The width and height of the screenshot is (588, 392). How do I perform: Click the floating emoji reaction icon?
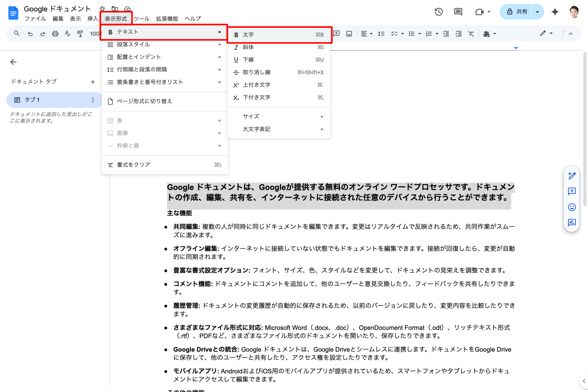tap(572, 207)
